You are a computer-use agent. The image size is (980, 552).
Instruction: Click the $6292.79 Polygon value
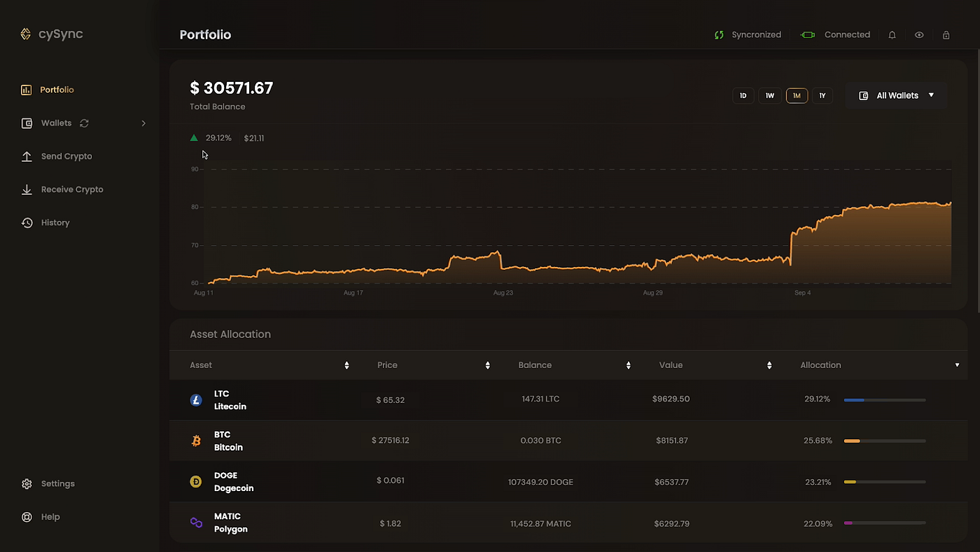pyautogui.click(x=672, y=523)
